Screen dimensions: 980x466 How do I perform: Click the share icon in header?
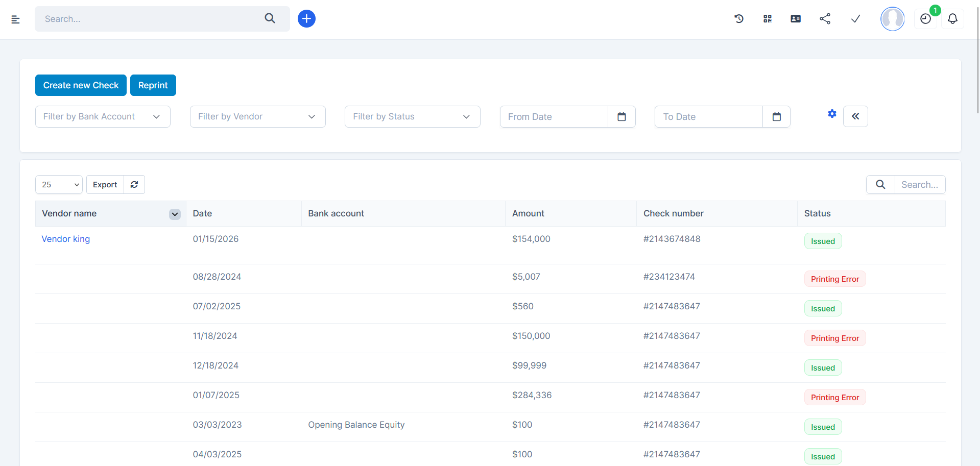point(825,19)
